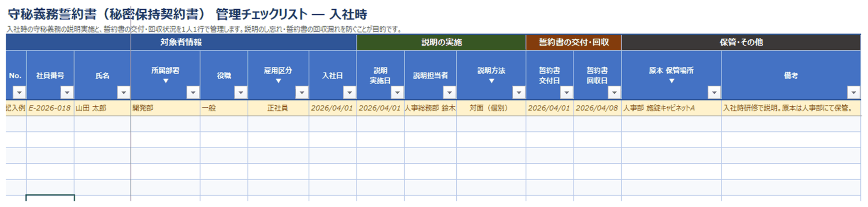Viewport: 868px width, 207px height.
Task: Open the 雇用区分 column filter dropdown
Action: click(x=301, y=93)
